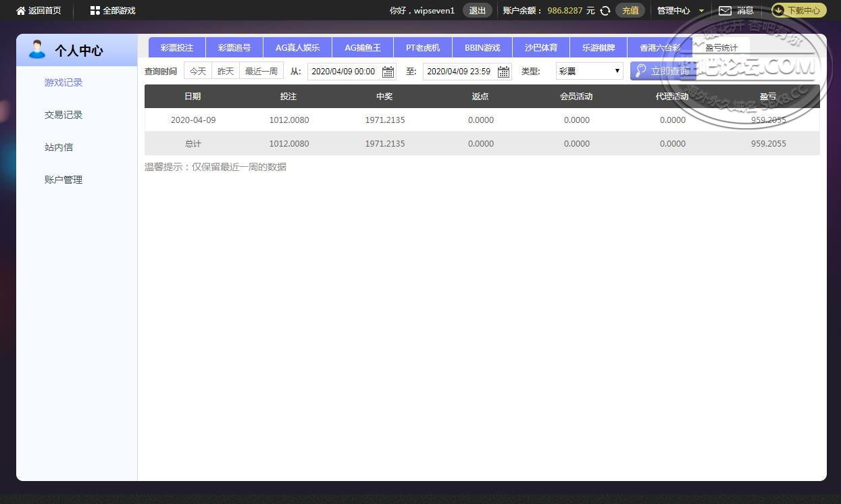Click the grid icon for 全部游戏
The image size is (841, 504).
(x=95, y=11)
